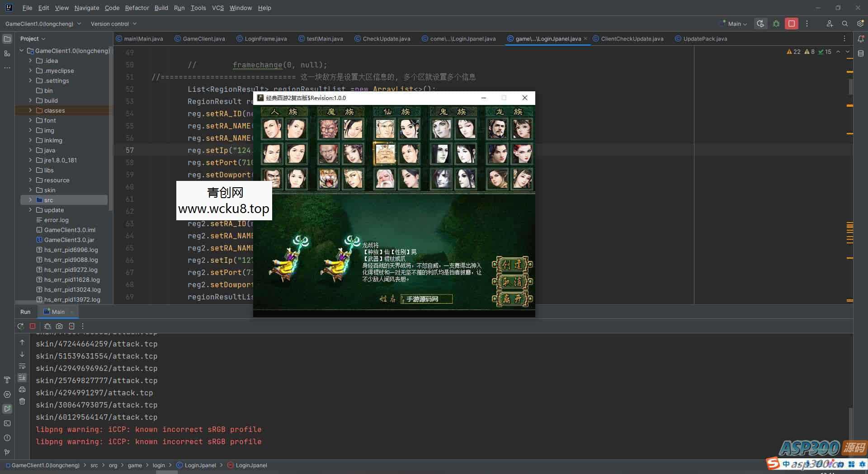Rerun the program in Run panel

pyautogui.click(x=20, y=326)
